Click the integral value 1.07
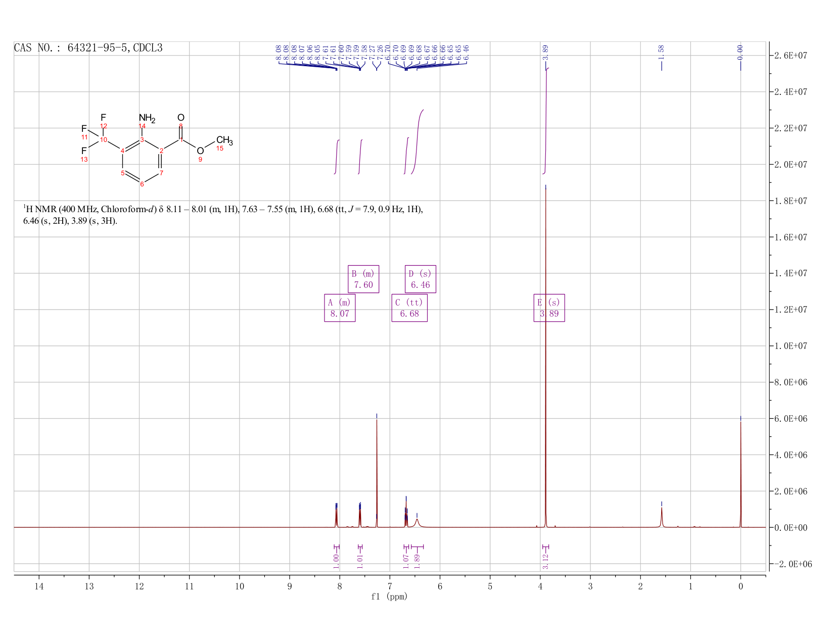Viewport: 834px width, 644px height. (x=406, y=561)
